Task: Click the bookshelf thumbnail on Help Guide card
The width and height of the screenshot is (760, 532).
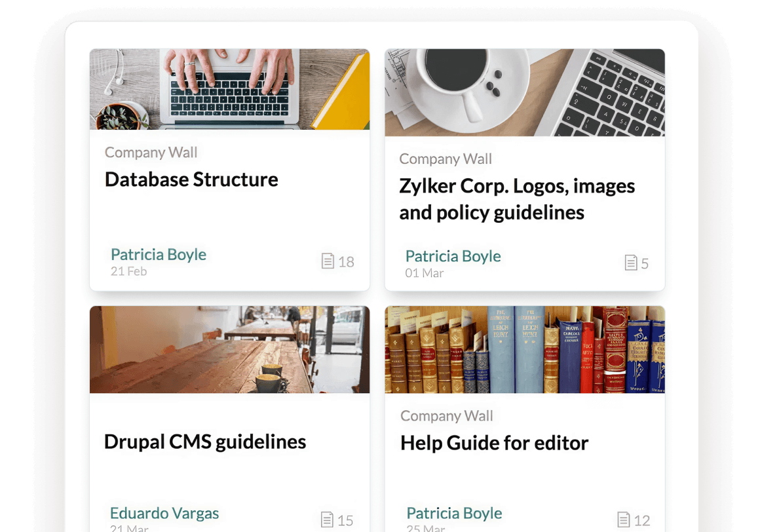Action: pyautogui.click(x=524, y=349)
